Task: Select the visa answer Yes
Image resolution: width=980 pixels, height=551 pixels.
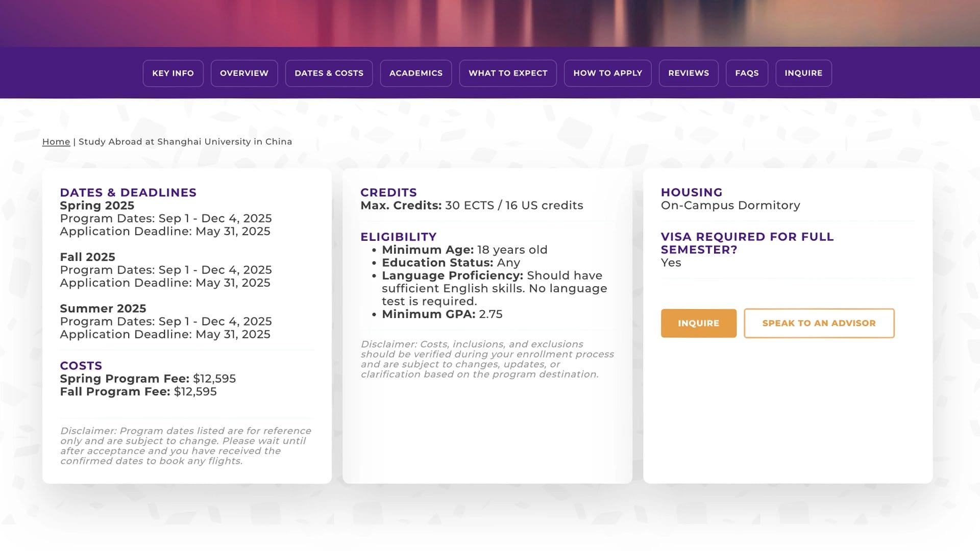Action: coord(671,263)
